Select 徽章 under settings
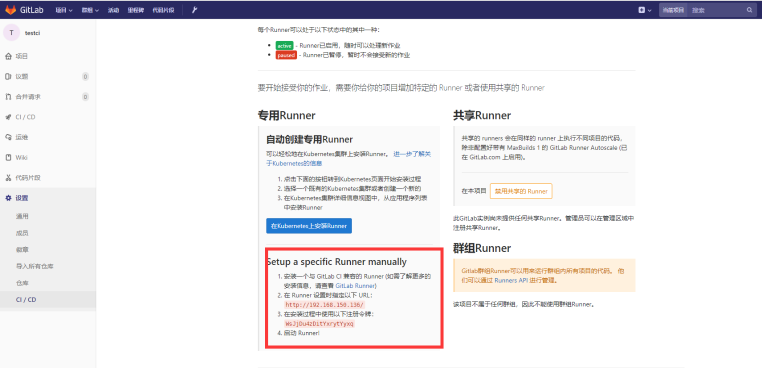762x368 pixels. pyautogui.click(x=22, y=250)
